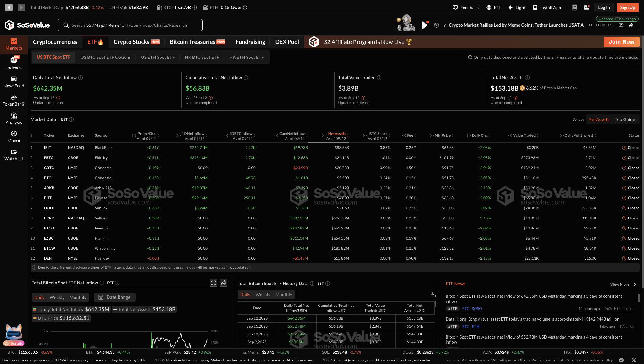Open the audio transcript list icon
Viewport: 644px width, 364px height.
coord(620,25)
